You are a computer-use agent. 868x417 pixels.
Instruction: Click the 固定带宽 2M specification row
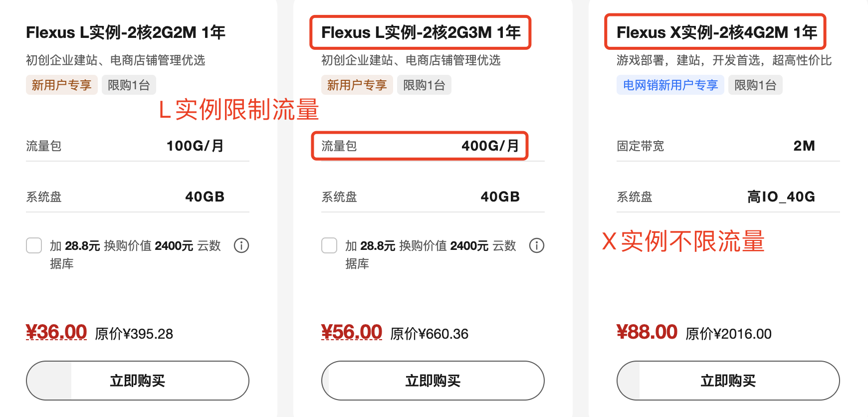point(728,146)
